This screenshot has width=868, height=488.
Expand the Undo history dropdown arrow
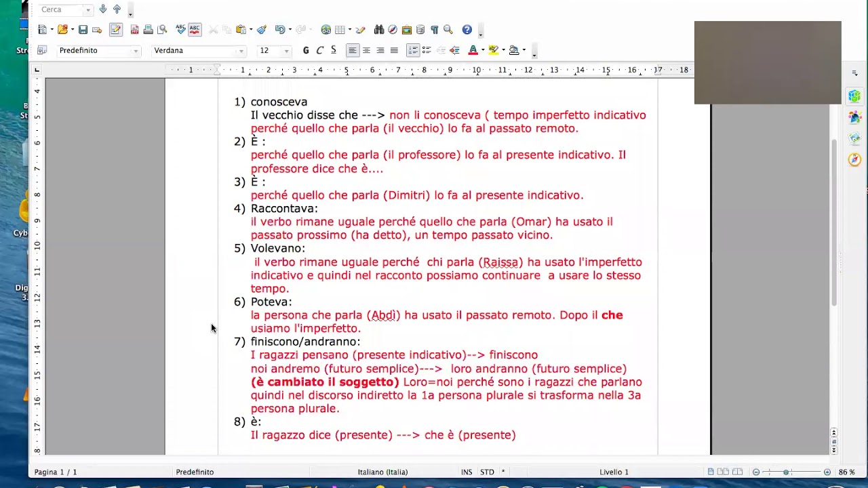[x=290, y=30]
